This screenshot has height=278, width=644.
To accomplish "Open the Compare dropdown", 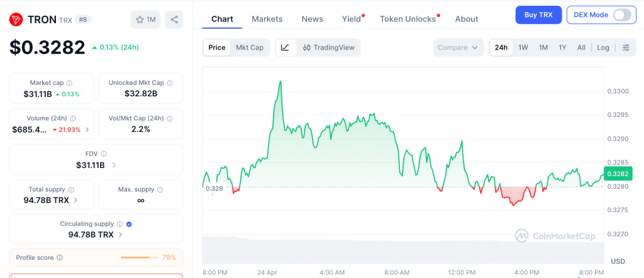I will point(458,47).
